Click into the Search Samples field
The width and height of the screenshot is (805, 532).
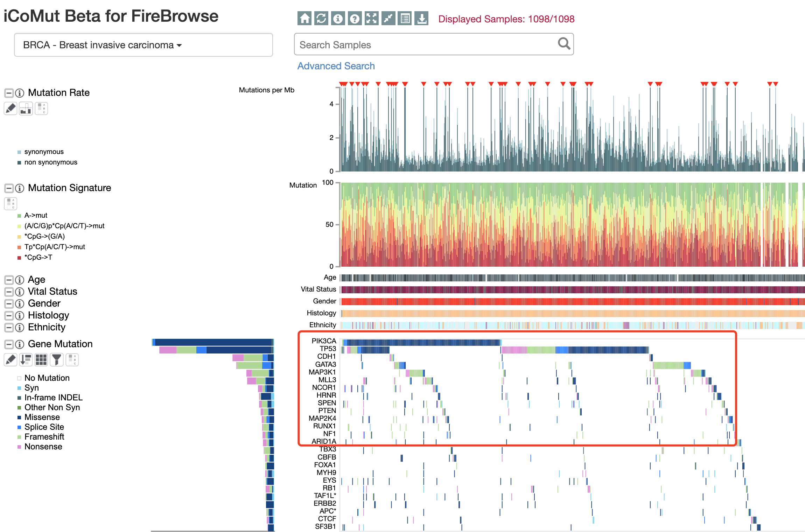[x=420, y=45]
